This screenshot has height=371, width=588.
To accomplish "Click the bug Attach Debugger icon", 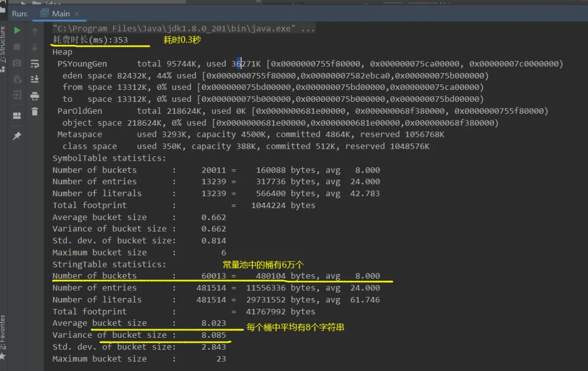I will (x=17, y=80).
